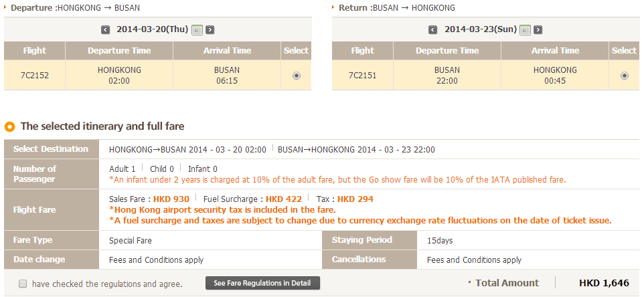644x297 pixels.
Task: Open the return date calendar picker
Action: coord(525,29)
